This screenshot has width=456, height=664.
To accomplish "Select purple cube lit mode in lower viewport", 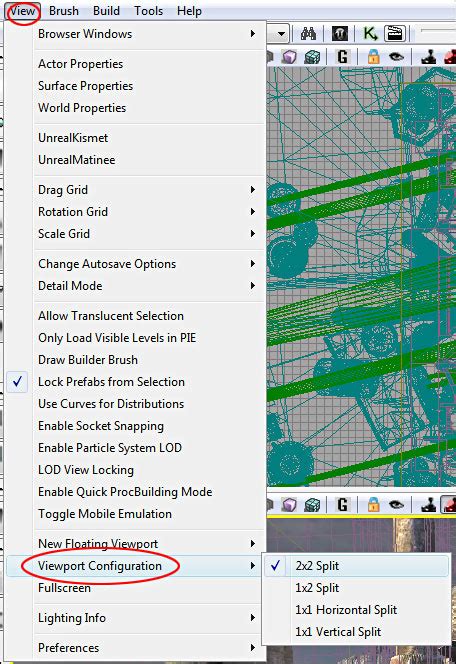I will pos(289,505).
